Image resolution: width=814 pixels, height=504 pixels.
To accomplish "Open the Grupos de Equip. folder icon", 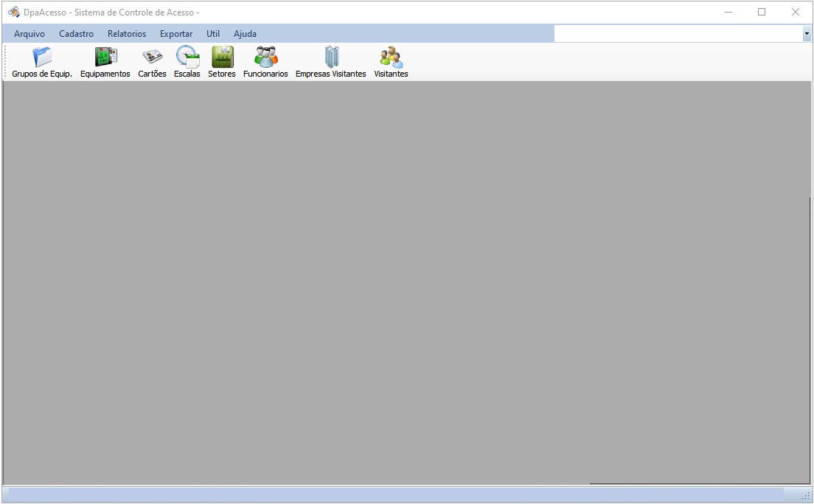I will click(42, 57).
